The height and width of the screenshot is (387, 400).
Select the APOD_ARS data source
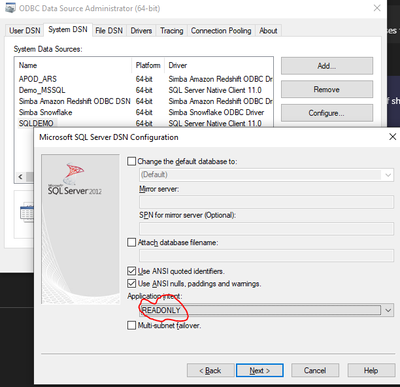(38, 79)
